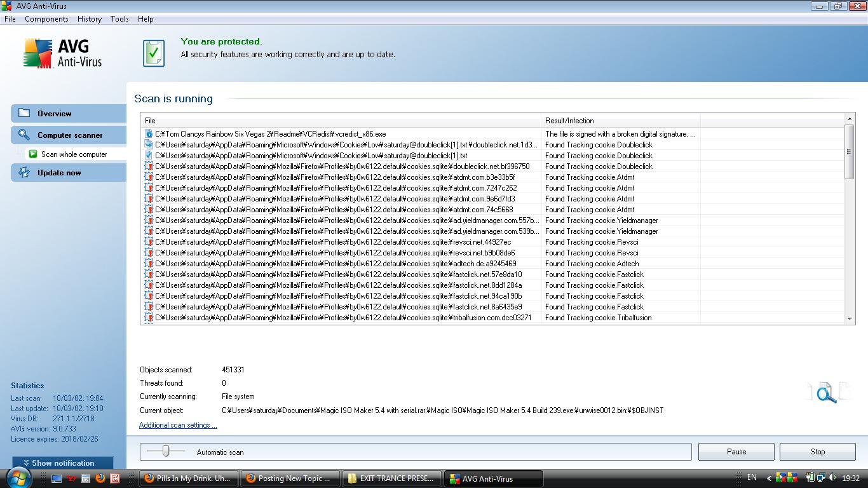Open EXIT TRANCE PRESE folder taskbar button

(x=392, y=478)
